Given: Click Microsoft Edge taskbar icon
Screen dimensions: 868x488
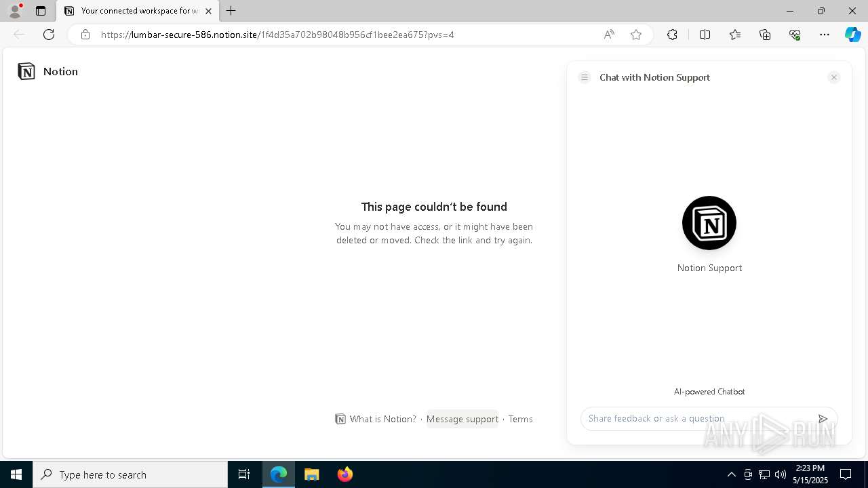Looking at the screenshot, I should tap(279, 474).
